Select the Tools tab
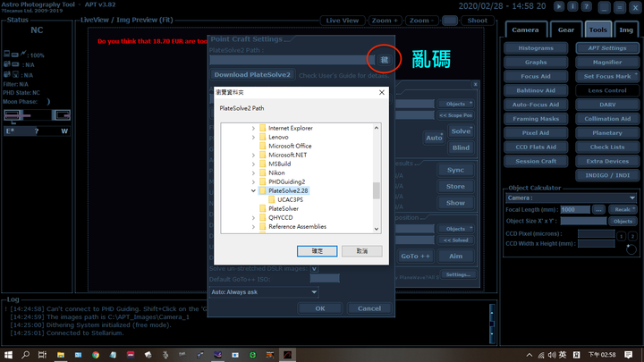This screenshot has width=644, height=362. pos(597,29)
